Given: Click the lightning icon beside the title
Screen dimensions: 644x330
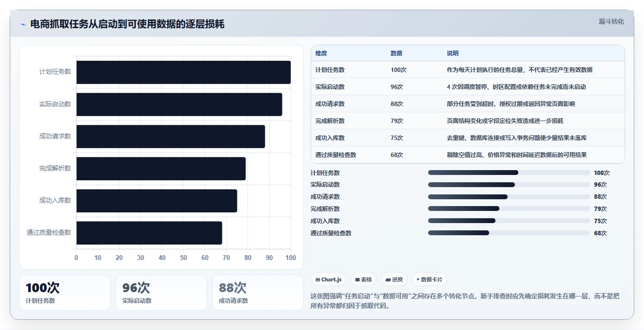Looking at the screenshot, I should click(23, 24).
